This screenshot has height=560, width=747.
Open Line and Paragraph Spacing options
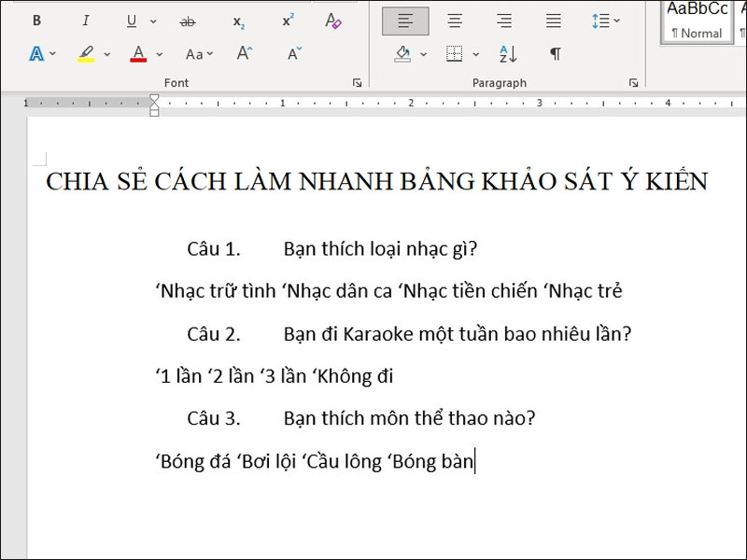tap(605, 21)
